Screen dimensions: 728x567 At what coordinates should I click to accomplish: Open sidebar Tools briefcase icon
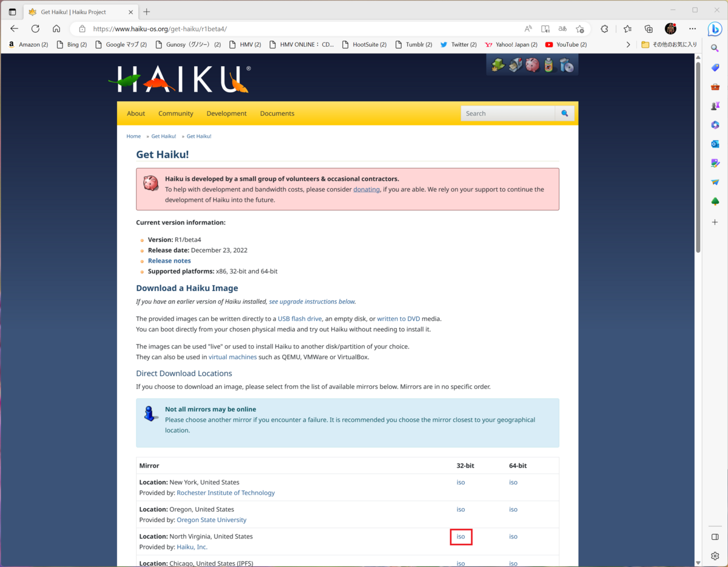click(715, 87)
